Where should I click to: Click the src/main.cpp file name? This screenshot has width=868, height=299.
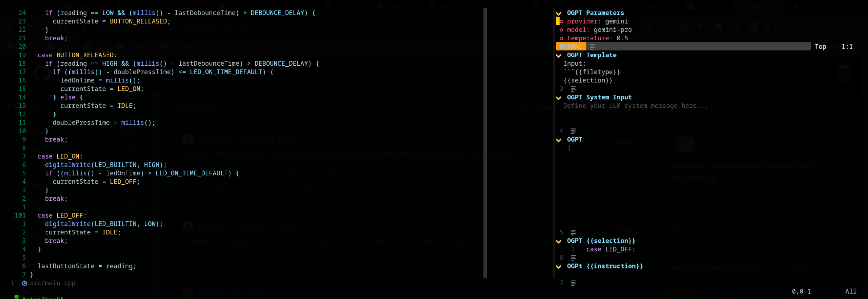tap(53, 283)
